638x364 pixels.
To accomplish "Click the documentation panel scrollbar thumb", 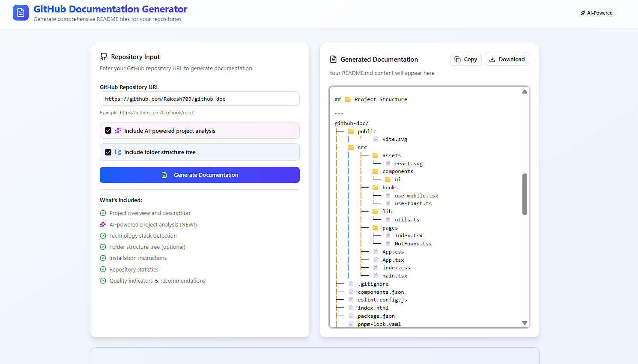I will click(525, 193).
